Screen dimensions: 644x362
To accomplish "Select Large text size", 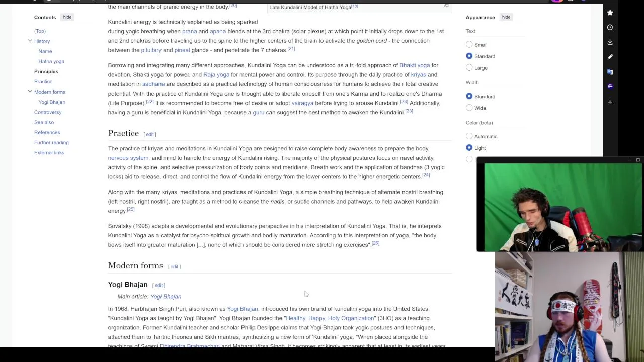I will 469,68.
